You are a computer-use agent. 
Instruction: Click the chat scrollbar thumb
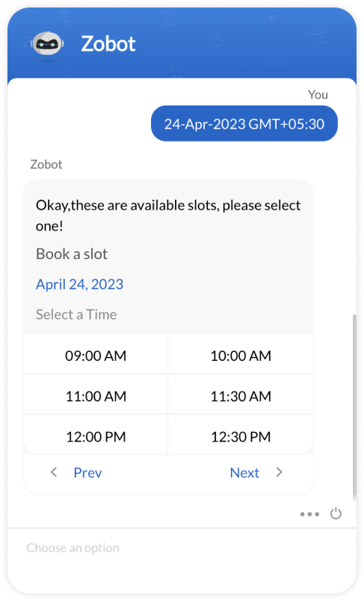click(x=354, y=406)
